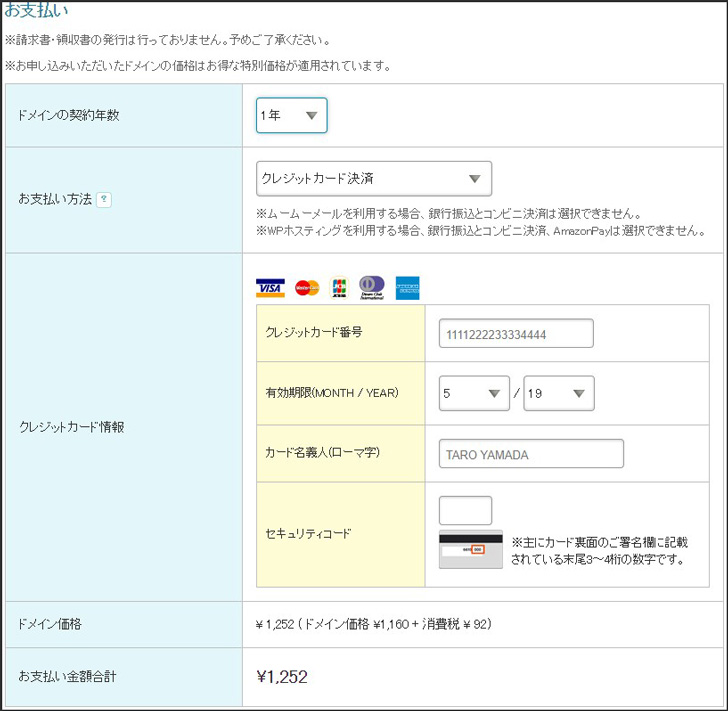Focus the credit card number field
The width and height of the screenshot is (728, 711).
516,334
